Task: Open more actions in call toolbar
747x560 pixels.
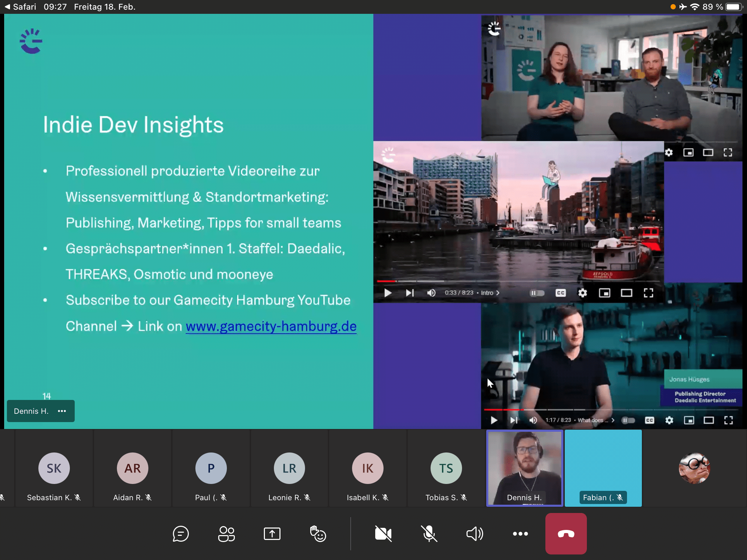Action: 520,534
